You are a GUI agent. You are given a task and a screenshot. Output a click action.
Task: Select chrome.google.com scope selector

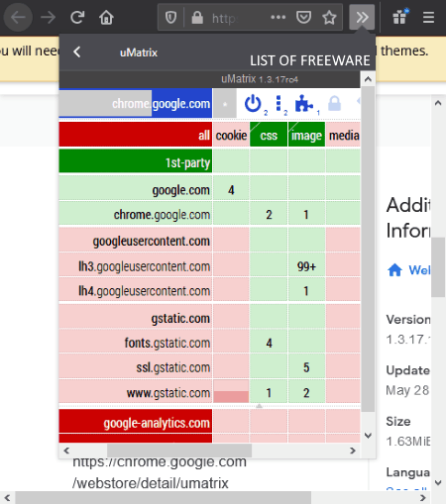[136, 104]
